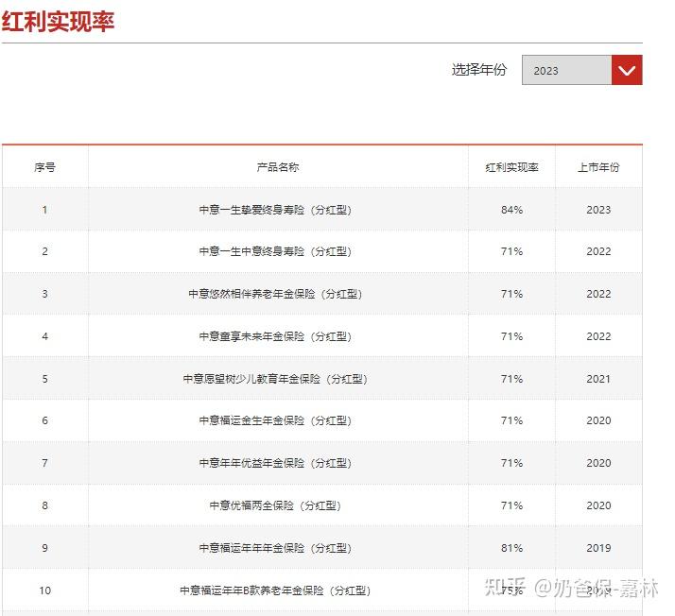Click the 选择年份 label
Screen dimensions: 675x616
tap(479, 70)
